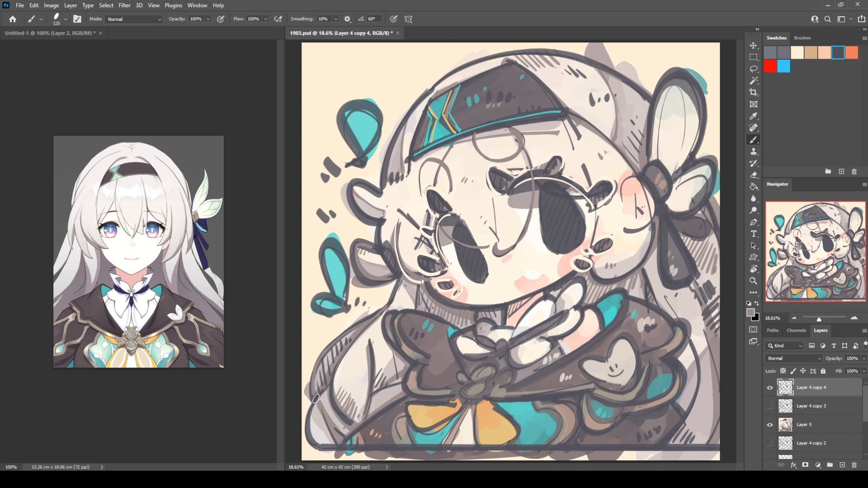The width and height of the screenshot is (868, 488).
Task: Select the Pen tool
Action: (753, 222)
